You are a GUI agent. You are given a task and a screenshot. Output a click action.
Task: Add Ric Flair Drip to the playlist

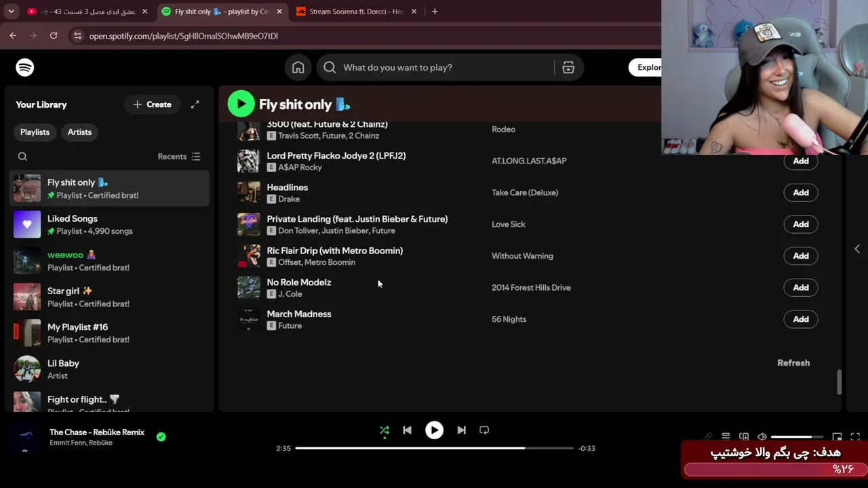[801, 256]
